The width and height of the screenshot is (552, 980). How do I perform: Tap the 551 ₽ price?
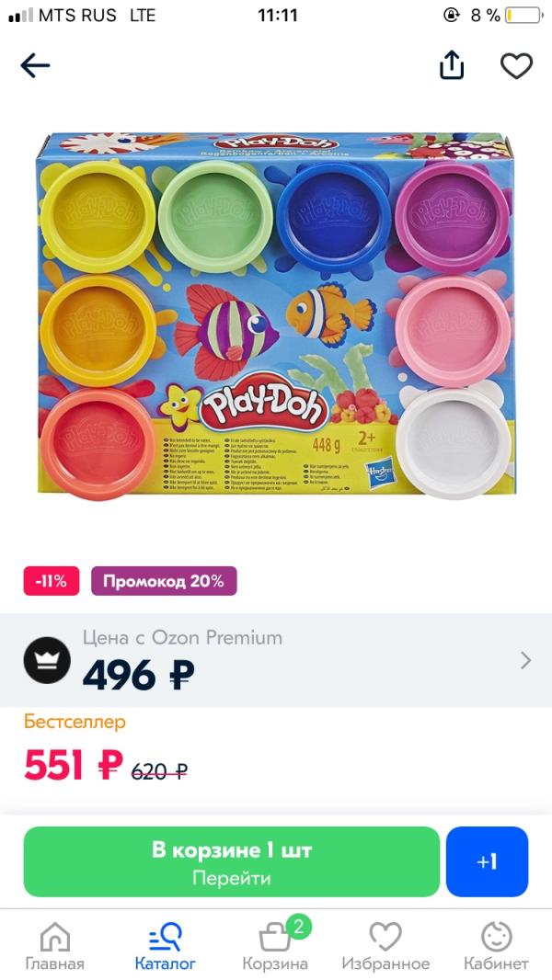point(74,766)
